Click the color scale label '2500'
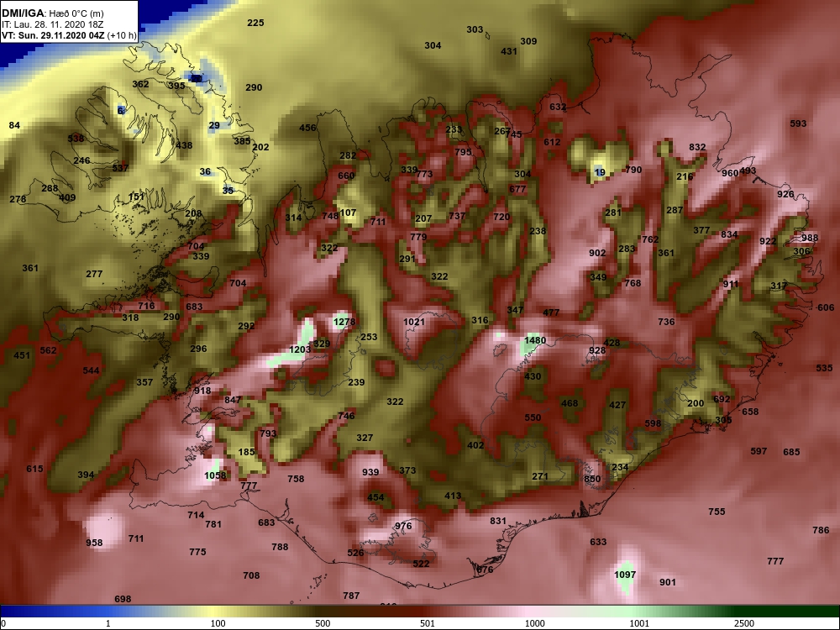840x630 pixels. [743, 623]
